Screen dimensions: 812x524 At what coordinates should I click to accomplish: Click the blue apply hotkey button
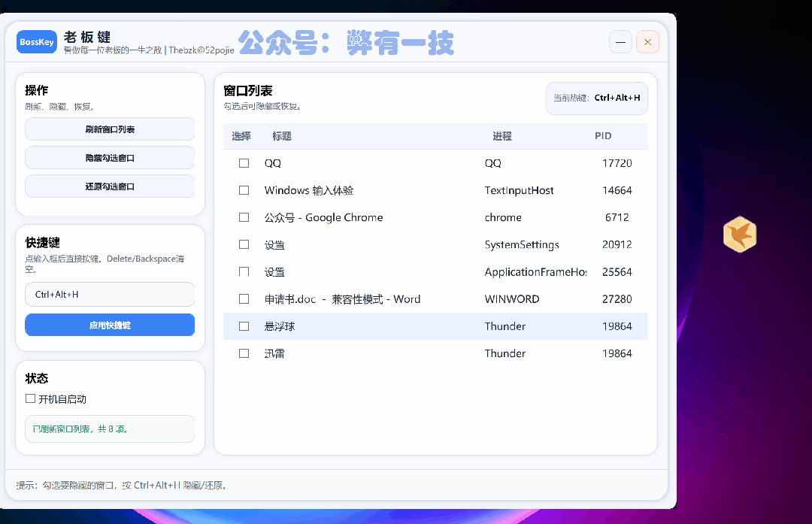pyautogui.click(x=110, y=326)
